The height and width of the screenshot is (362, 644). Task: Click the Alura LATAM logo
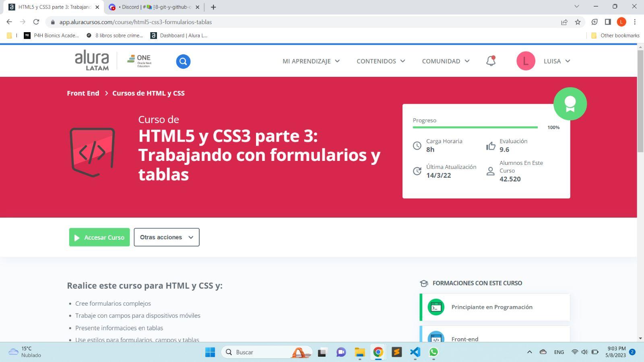coord(92,60)
